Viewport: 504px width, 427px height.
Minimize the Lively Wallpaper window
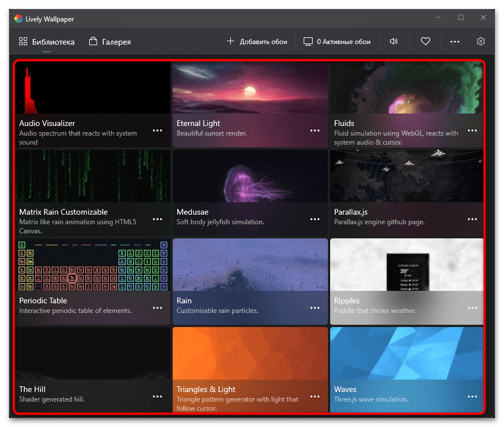pos(438,18)
